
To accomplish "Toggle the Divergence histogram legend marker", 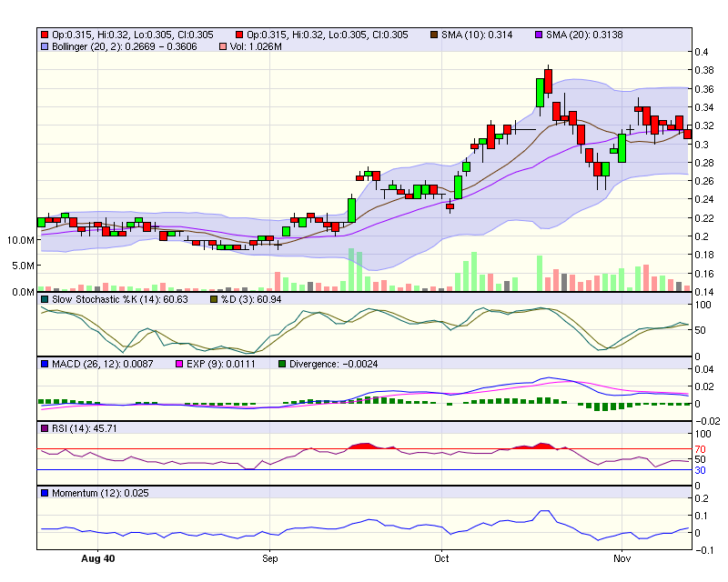I will click(281, 362).
